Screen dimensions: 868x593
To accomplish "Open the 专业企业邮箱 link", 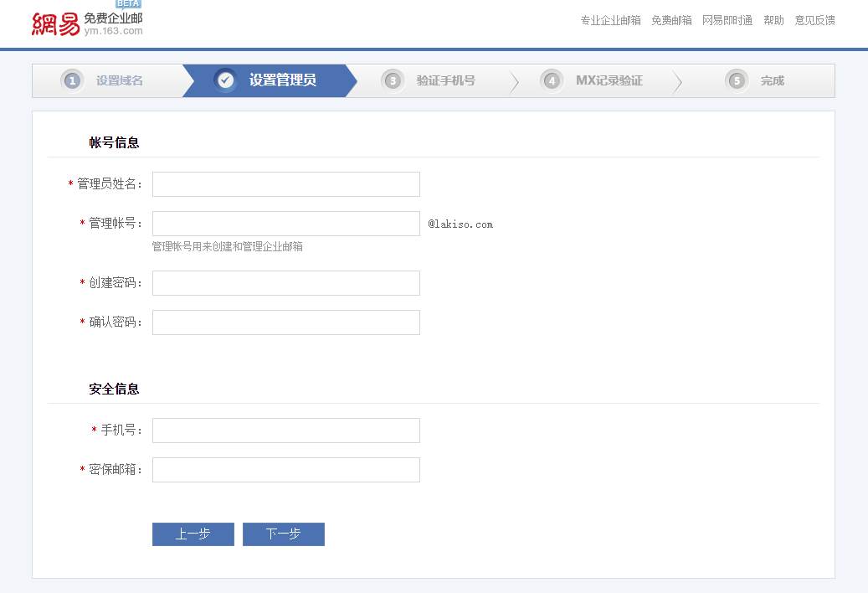I will click(610, 20).
